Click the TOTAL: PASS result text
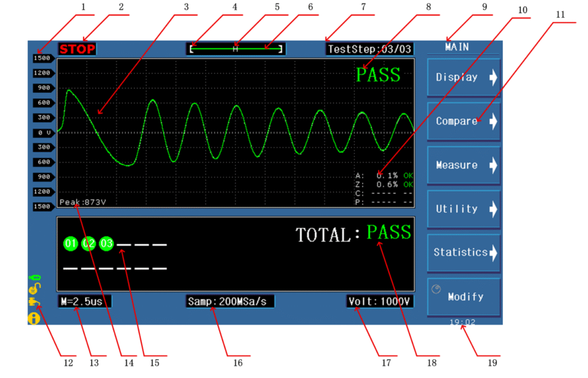This screenshot has width=588, height=378. pyautogui.click(x=353, y=233)
